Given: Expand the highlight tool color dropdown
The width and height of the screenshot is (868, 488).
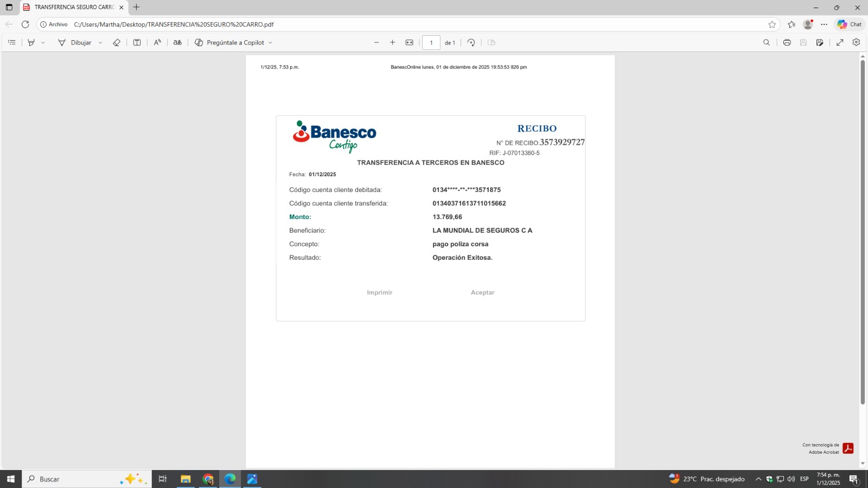Looking at the screenshot, I should click(x=43, y=42).
